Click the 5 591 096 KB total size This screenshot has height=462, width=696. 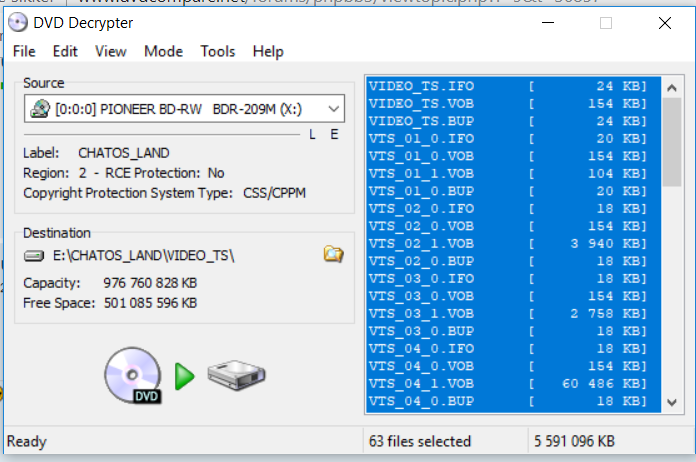(x=574, y=442)
